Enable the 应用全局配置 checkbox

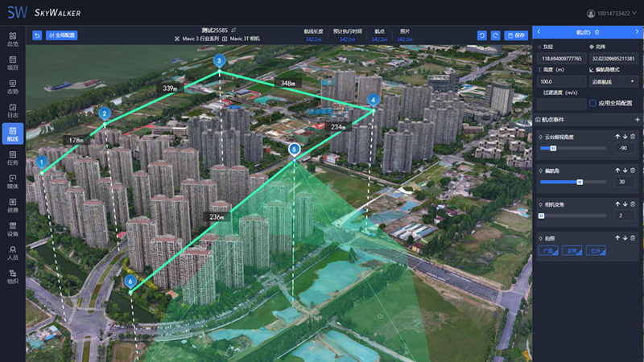click(592, 103)
